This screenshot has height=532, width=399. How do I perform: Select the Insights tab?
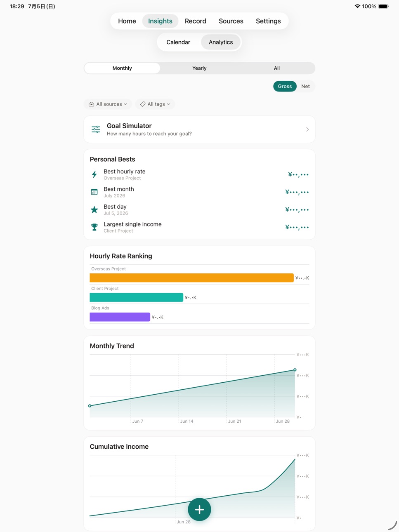160,21
